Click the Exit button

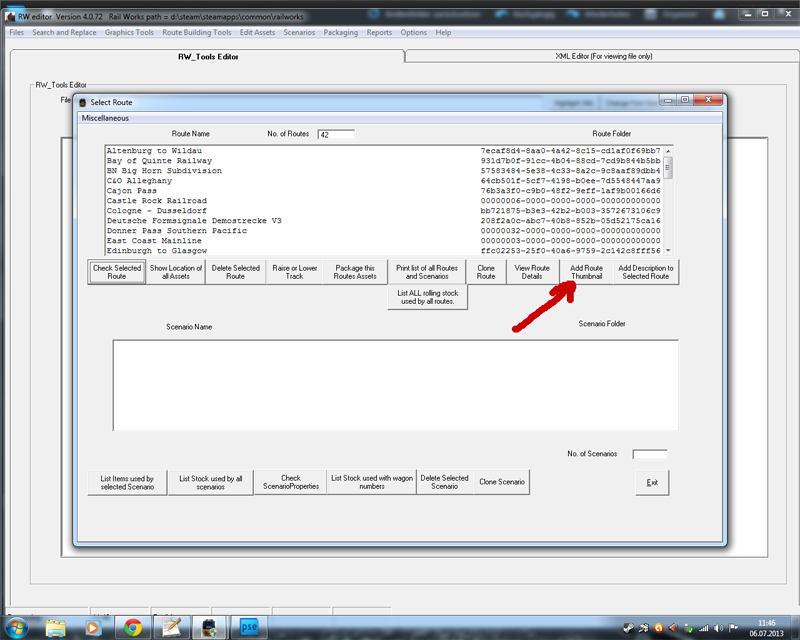[x=652, y=482]
